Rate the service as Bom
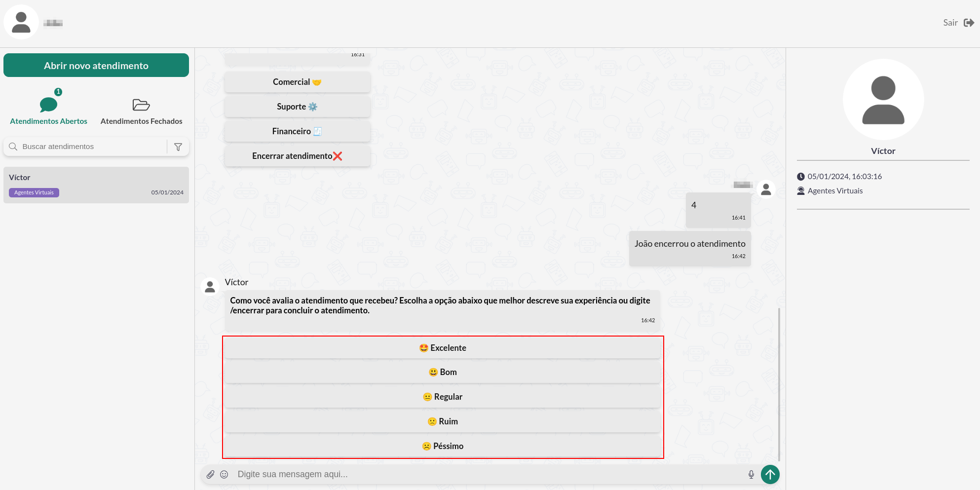 (x=443, y=372)
